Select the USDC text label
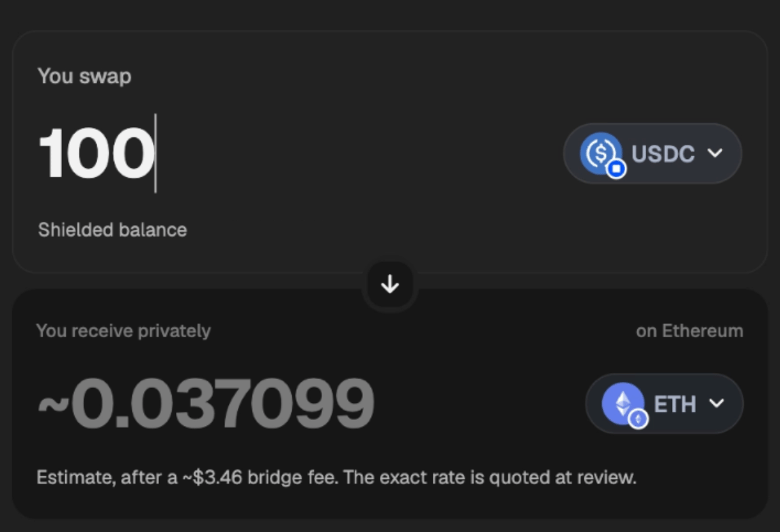 click(662, 154)
